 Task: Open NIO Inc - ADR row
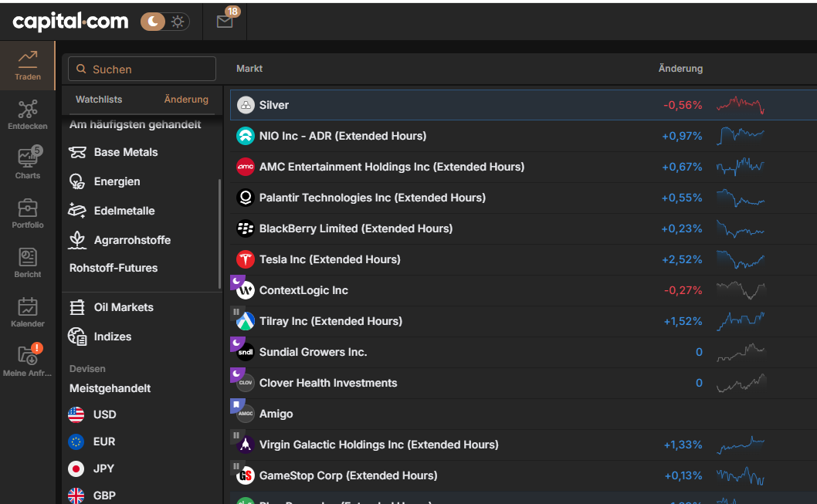click(524, 136)
